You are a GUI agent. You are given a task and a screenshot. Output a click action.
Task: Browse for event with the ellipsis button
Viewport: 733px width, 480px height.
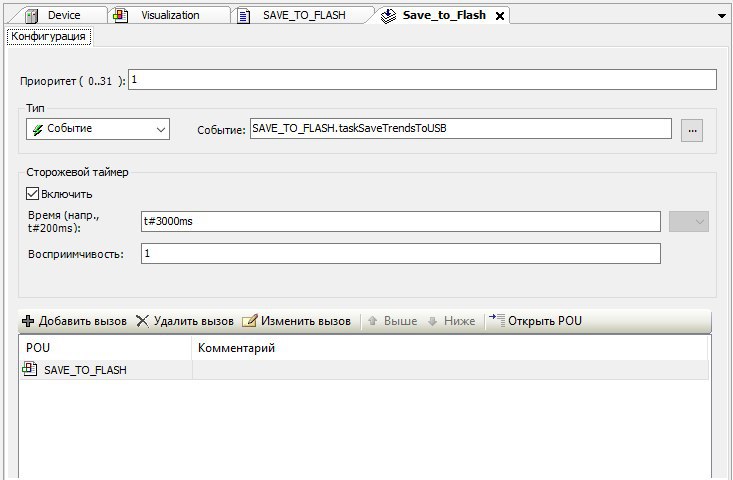click(x=692, y=130)
